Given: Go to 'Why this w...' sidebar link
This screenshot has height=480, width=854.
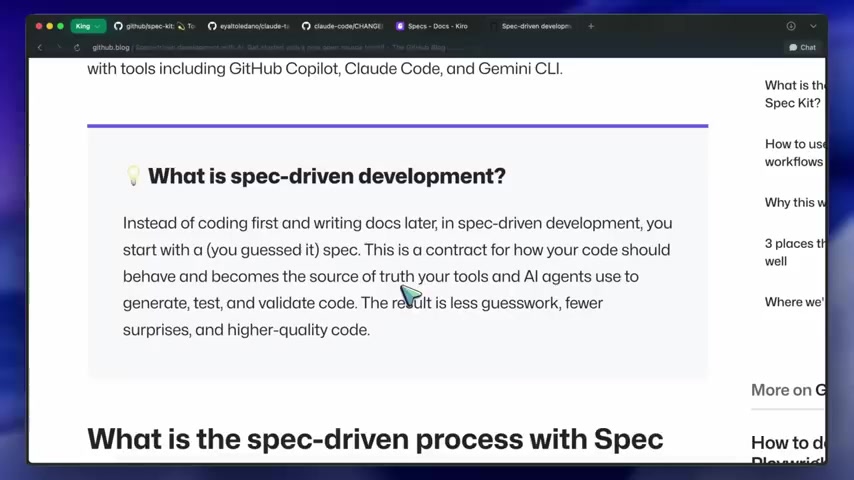Looking at the screenshot, I should 795,202.
